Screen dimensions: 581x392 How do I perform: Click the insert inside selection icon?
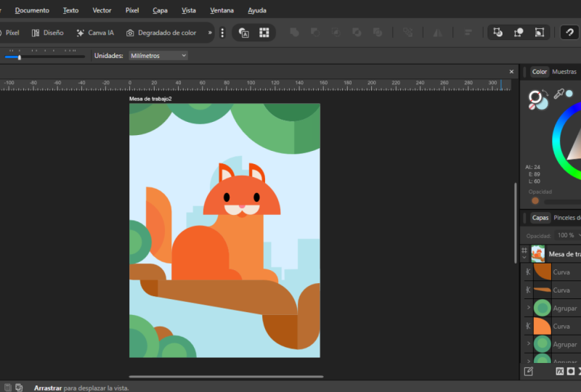point(540,33)
